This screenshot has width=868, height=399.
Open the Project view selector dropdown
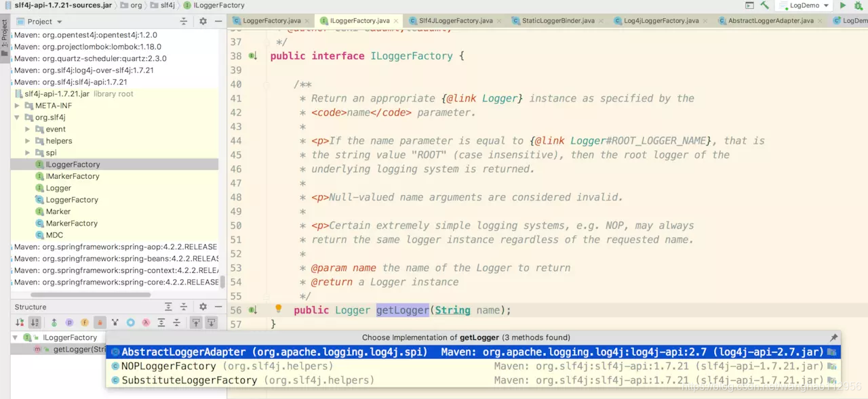[x=40, y=22]
